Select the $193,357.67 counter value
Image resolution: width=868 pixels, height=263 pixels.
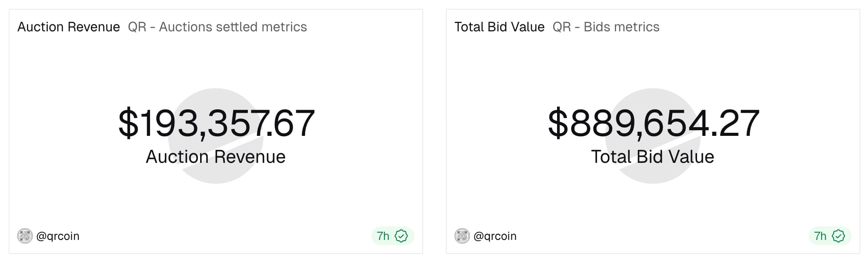pos(216,124)
